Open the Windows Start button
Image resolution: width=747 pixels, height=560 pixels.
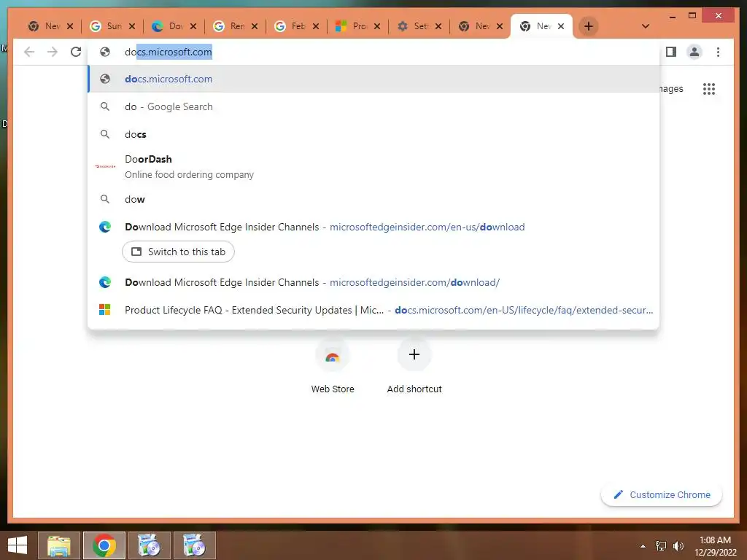pos(18,545)
